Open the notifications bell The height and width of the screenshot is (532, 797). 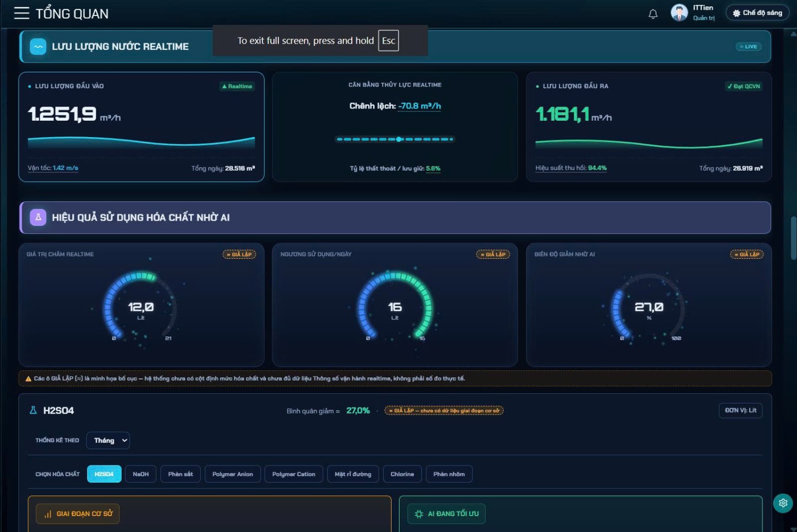[x=653, y=14]
